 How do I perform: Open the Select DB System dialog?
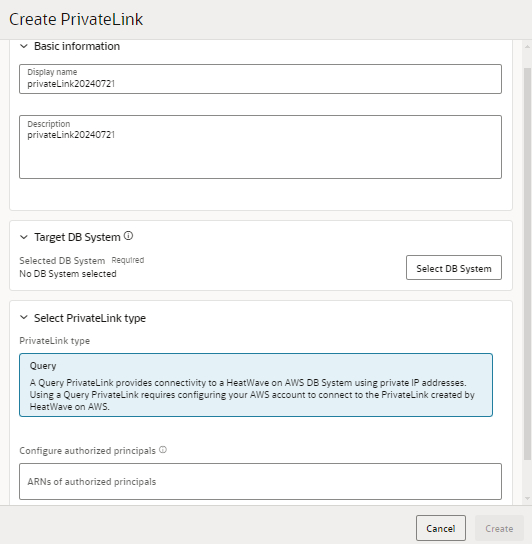454,267
